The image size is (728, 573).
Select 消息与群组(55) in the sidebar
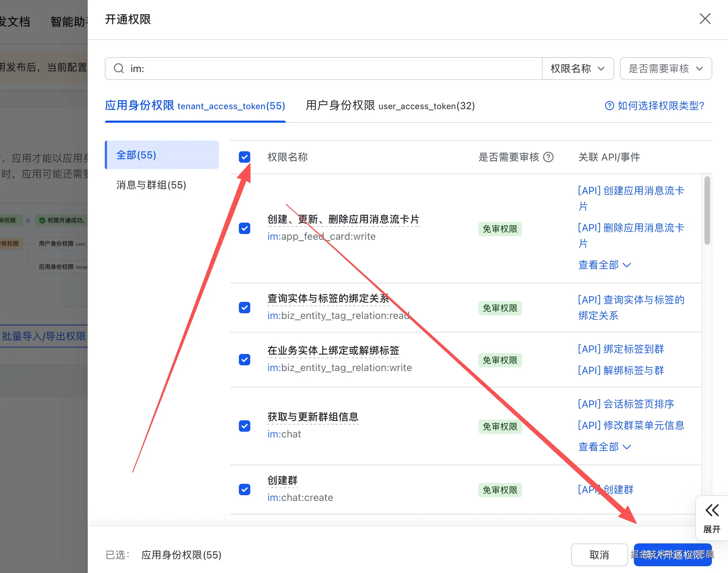[x=151, y=185]
